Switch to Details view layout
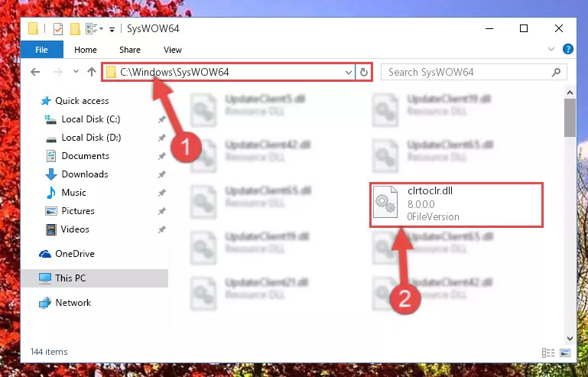Viewport: 588px width, 377px height. pyautogui.click(x=548, y=353)
